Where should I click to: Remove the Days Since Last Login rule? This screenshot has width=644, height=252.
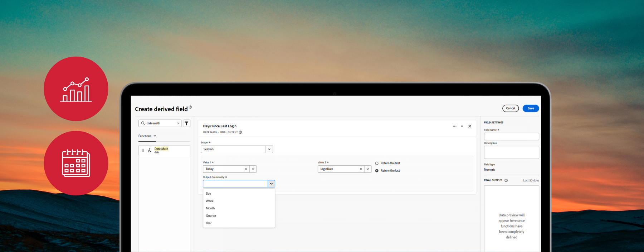(x=470, y=126)
